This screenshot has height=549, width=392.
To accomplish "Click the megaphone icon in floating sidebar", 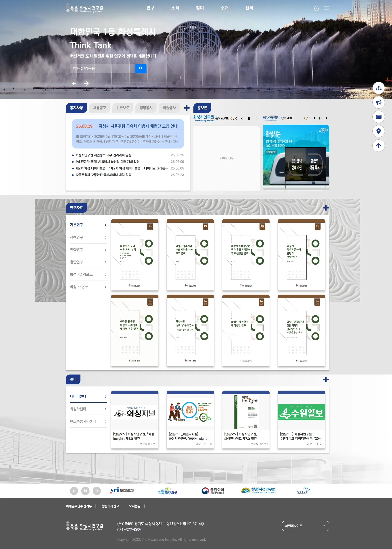I will click(x=378, y=102).
